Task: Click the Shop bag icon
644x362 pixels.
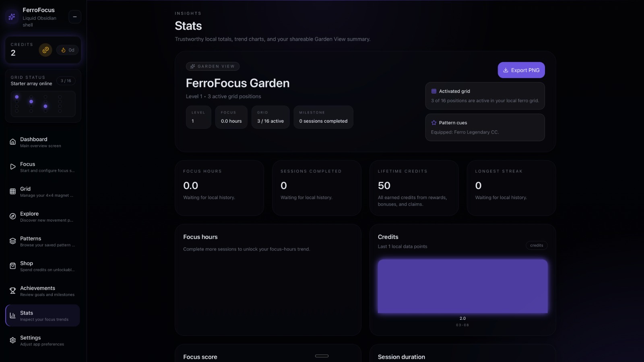Action: pyautogui.click(x=13, y=266)
